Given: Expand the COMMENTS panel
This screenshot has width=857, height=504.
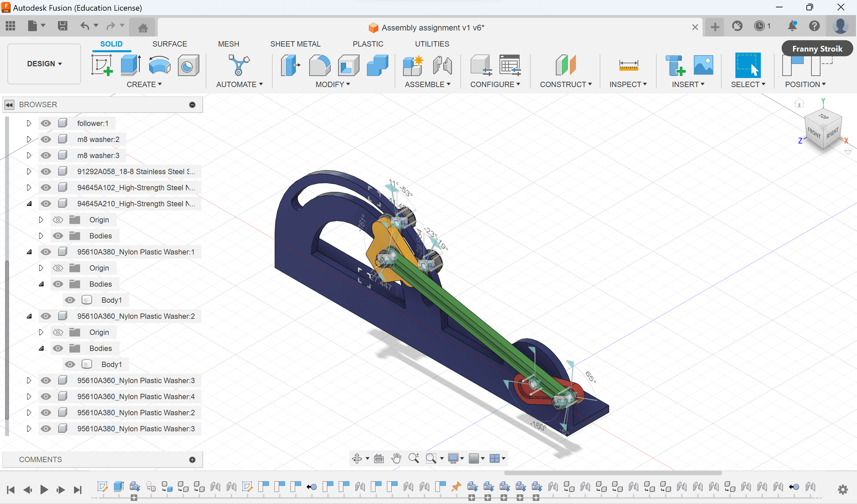Looking at the screenshot, I should (x=192, y=459).
